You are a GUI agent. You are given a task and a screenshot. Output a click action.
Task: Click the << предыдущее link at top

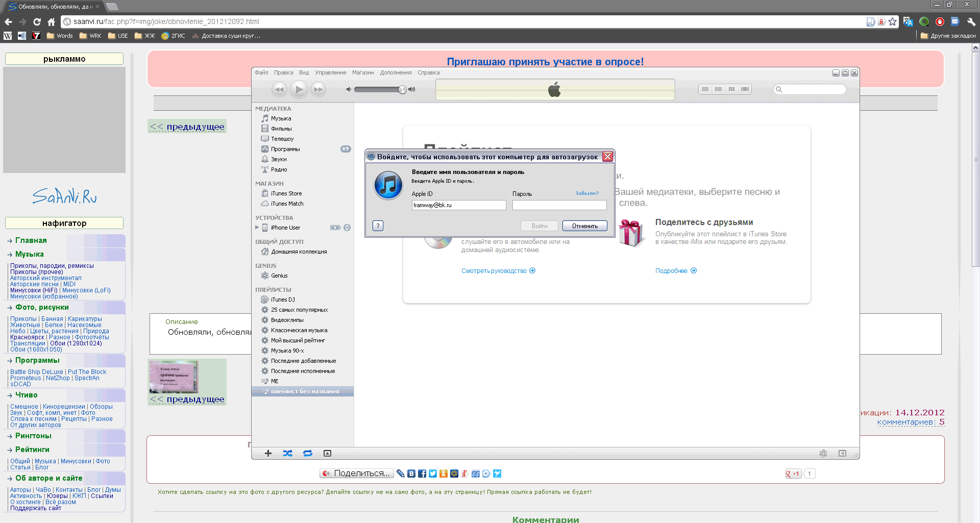tap(187, 127)
